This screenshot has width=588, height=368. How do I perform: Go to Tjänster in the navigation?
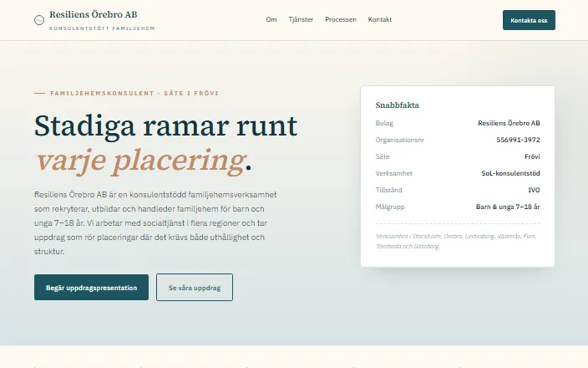tap(301, 19)
